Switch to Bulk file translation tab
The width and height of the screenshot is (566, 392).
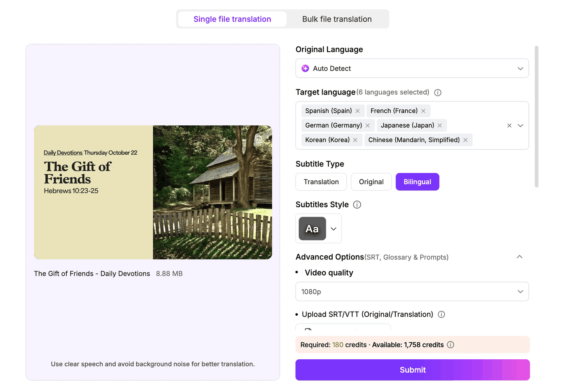(x=337, y=19)
